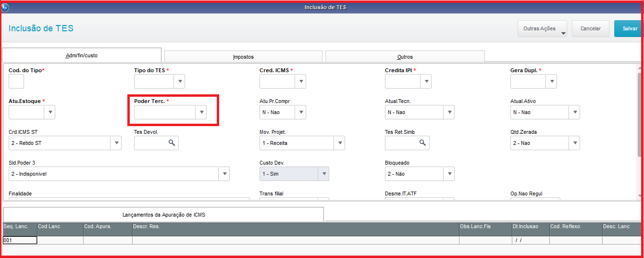
Task: Focus the Cod. do Tipo input box
Action: click(x=16, y=81)
